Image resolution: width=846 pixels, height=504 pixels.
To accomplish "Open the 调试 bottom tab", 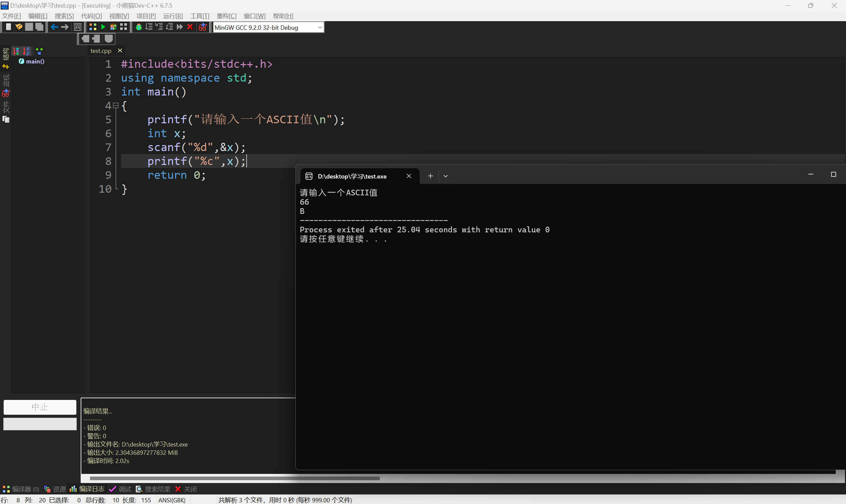I will (120, 489).
